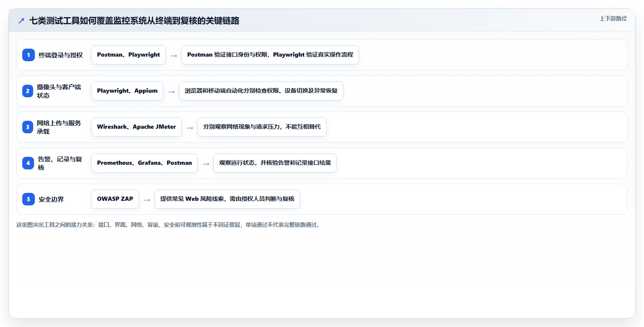
Task: Click the 上下游路径 label
Action: pos(613,18)
